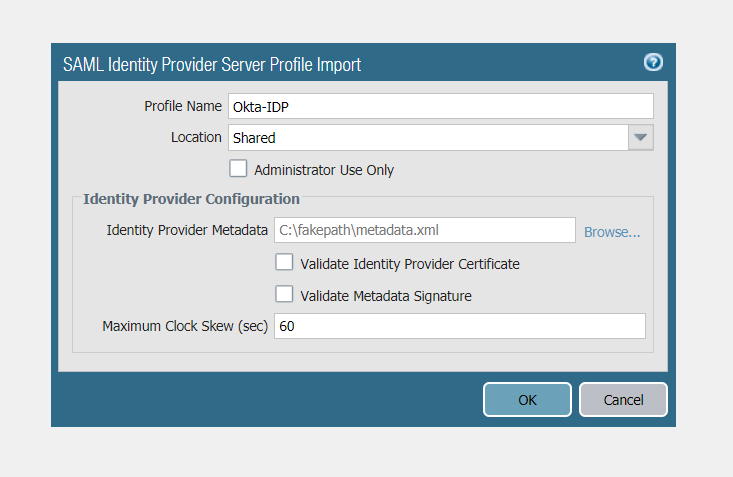Click the Administrator Use Only label text
The height and width of the screenshot is (477, 733).
click(324, 170)
